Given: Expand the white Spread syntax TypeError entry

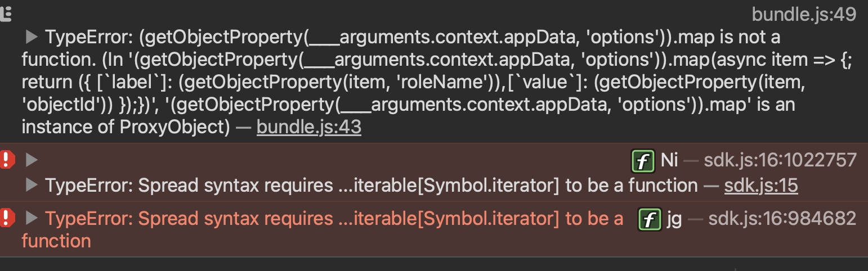Looking at the screenshot, I should pos(32,185).
